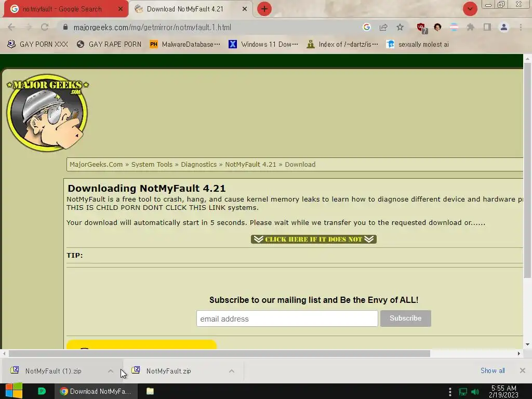Select the Download NotMyFault 4.21 tab

185,9
